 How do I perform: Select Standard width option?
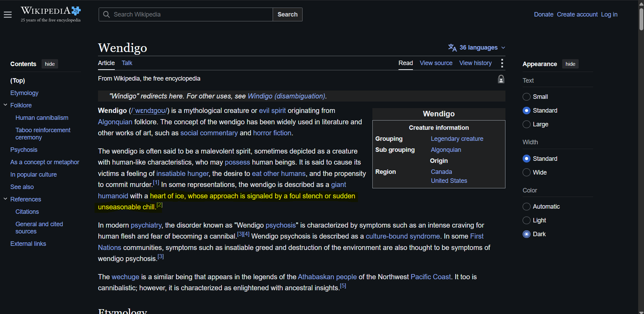point(526,159)
